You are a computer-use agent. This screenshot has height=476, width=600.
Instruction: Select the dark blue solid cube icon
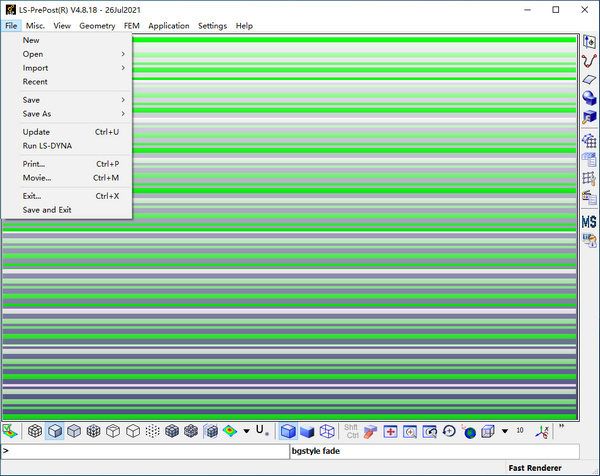307,432
